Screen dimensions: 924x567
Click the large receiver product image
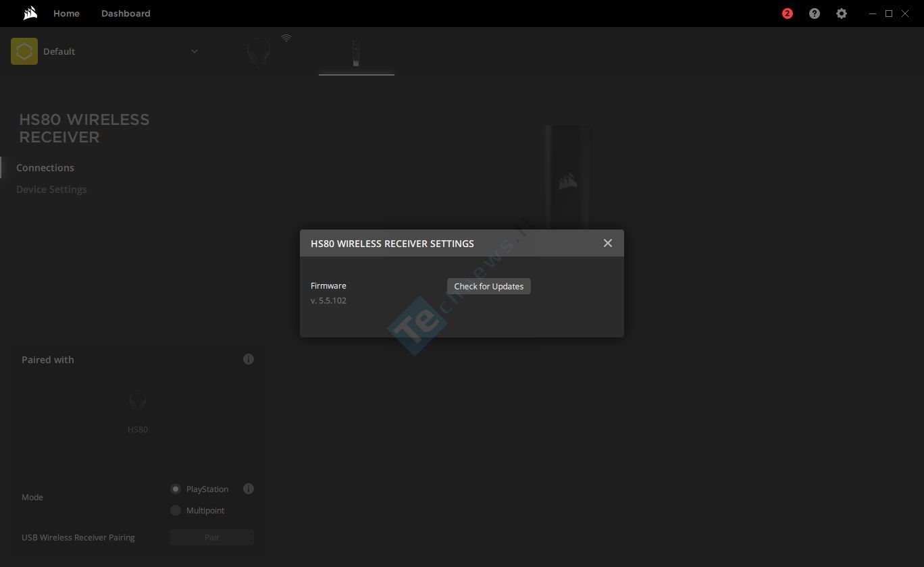(568, 177)
